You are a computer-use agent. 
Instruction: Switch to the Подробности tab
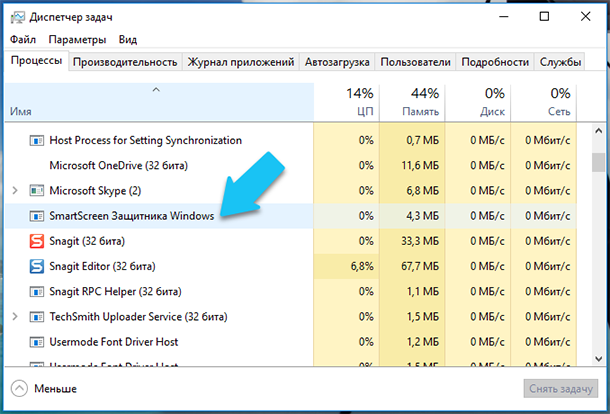tap(495, 62)
